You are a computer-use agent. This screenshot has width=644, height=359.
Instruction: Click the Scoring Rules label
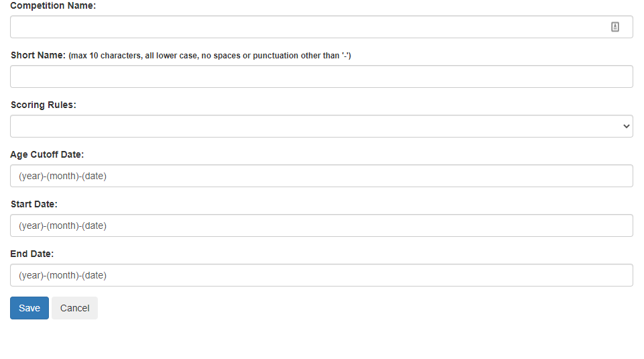tap(44, 105)
